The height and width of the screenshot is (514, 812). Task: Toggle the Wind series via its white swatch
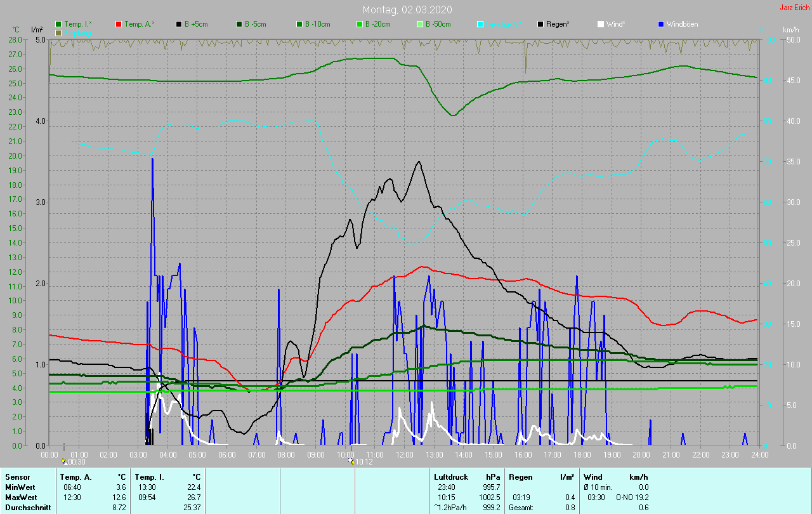tap(601, 24)
